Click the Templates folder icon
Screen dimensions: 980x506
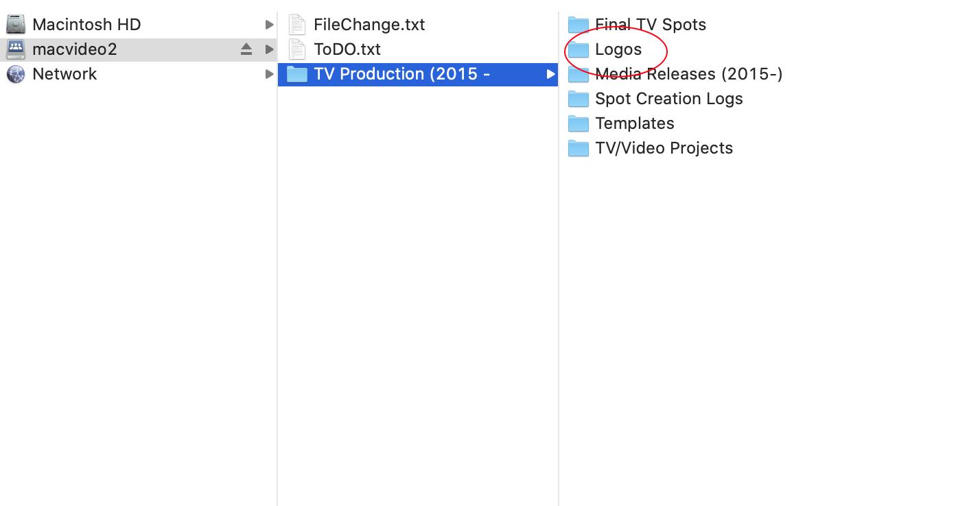pyautogui.click(x=579, y=123)
